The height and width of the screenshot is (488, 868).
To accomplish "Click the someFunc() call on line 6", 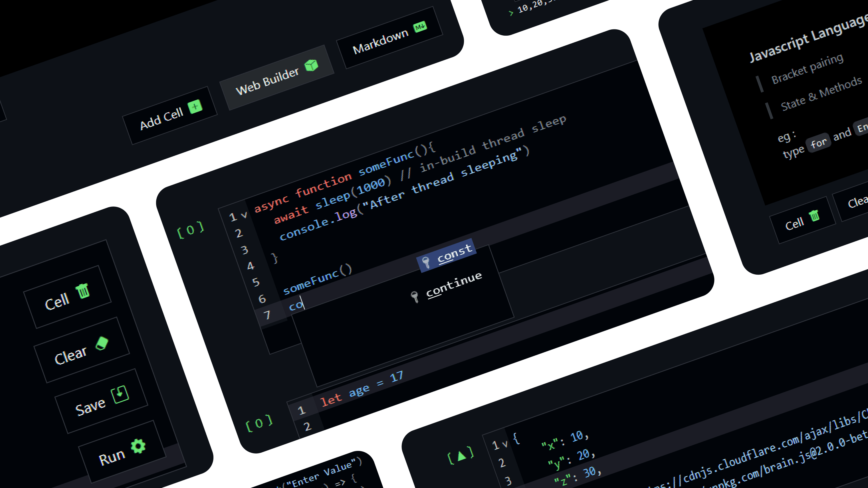I will [x=317, y=279].
